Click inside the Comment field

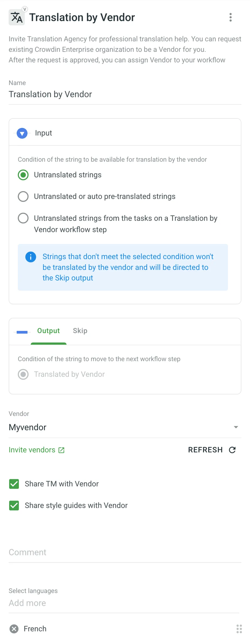coord(108,552)
